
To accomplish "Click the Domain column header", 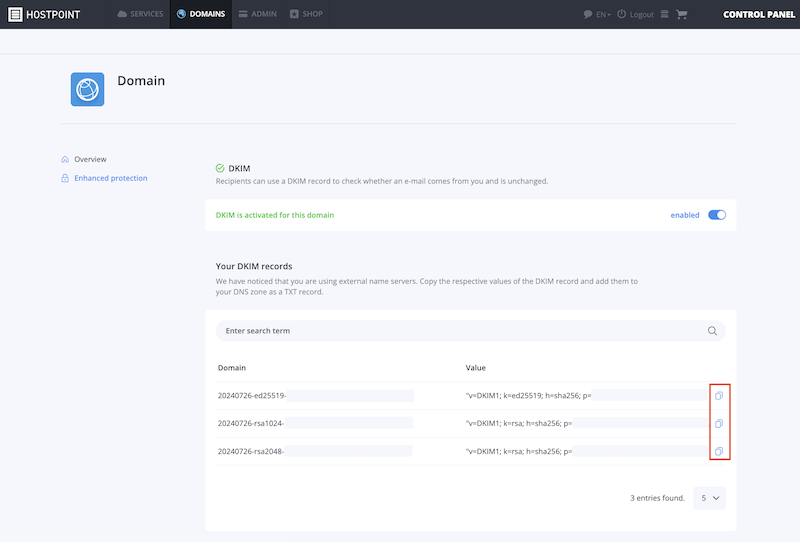I will (x=232, y=368).
